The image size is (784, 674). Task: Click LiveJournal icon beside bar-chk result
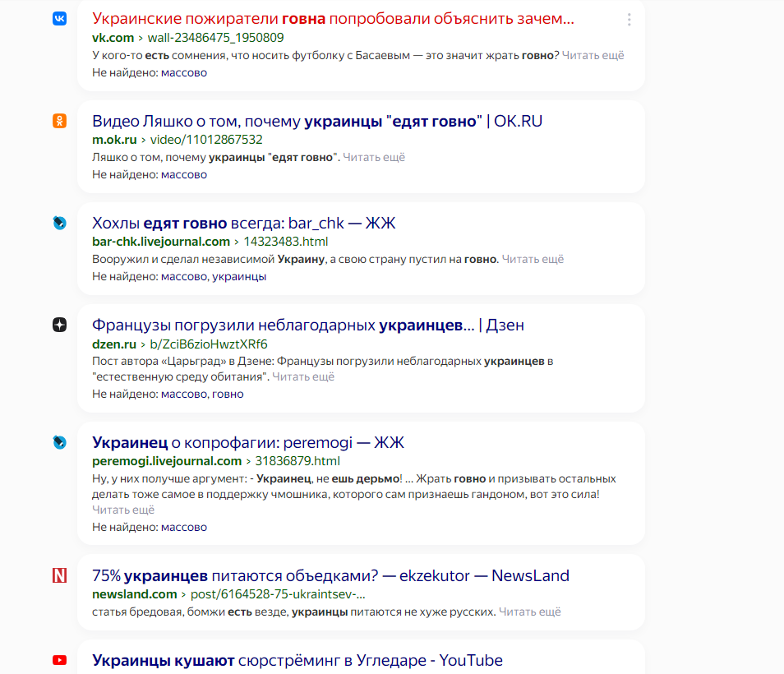59,223
